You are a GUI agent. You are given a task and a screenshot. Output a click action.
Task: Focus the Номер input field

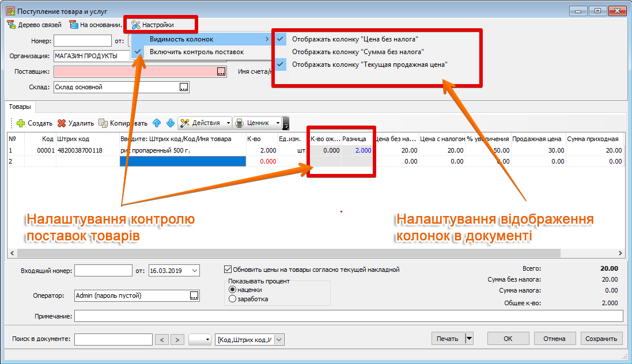82,41
